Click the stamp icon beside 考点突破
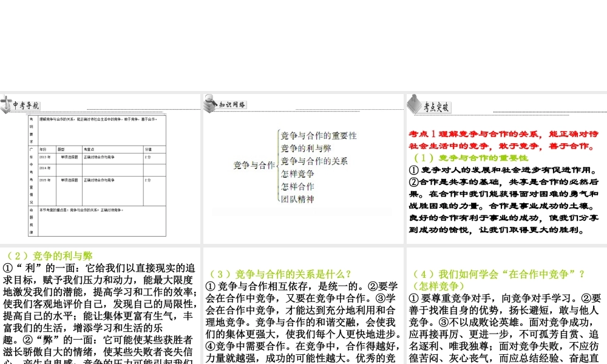 coord(414,104)
